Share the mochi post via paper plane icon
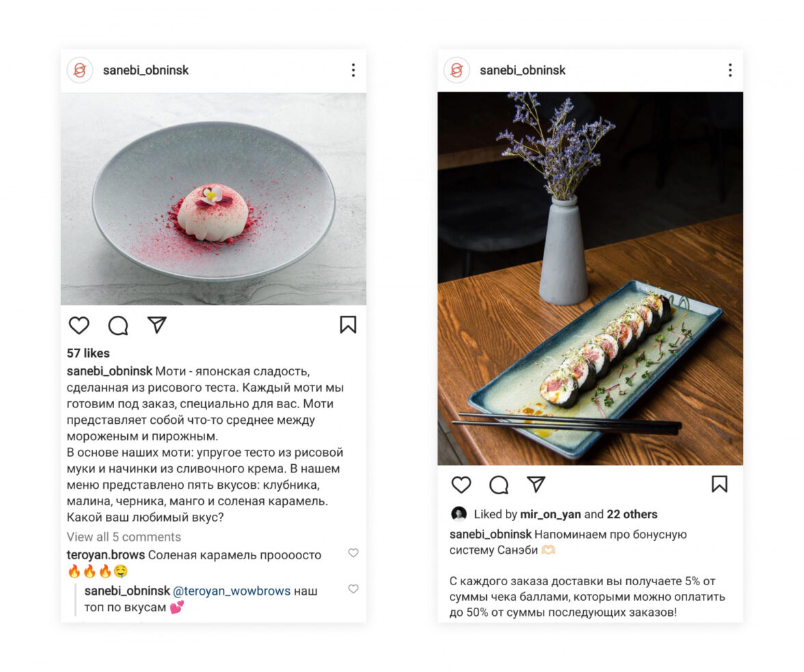The height and width of the screenshot is (672, 804). [x=157, y=325]
